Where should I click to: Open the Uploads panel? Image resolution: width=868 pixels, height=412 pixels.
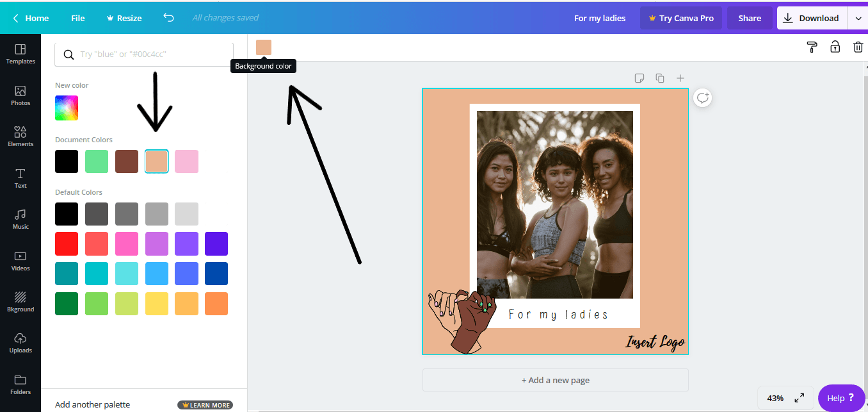(x=20, y=342)
